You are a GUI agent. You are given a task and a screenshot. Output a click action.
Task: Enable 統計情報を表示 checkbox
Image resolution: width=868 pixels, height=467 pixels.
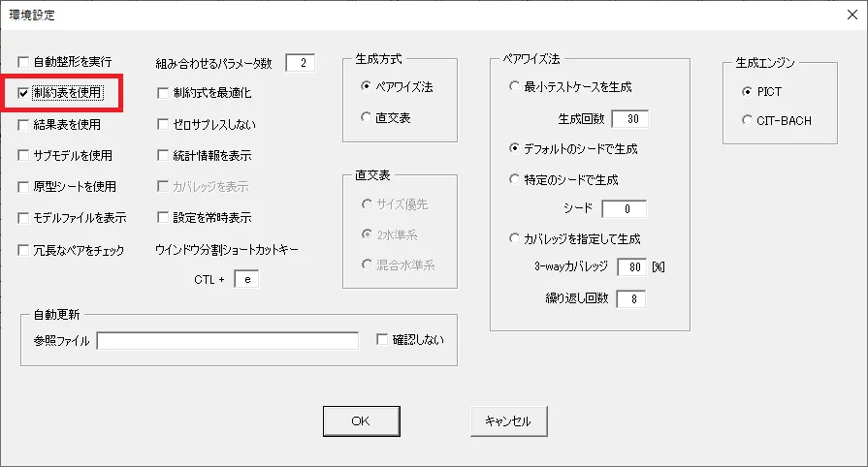(x=163, y=155)
